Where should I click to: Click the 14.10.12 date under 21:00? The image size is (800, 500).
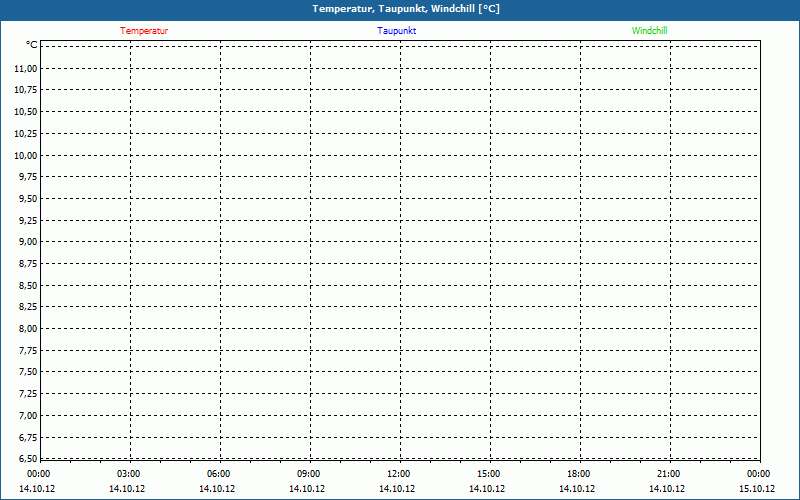[667, 489]
